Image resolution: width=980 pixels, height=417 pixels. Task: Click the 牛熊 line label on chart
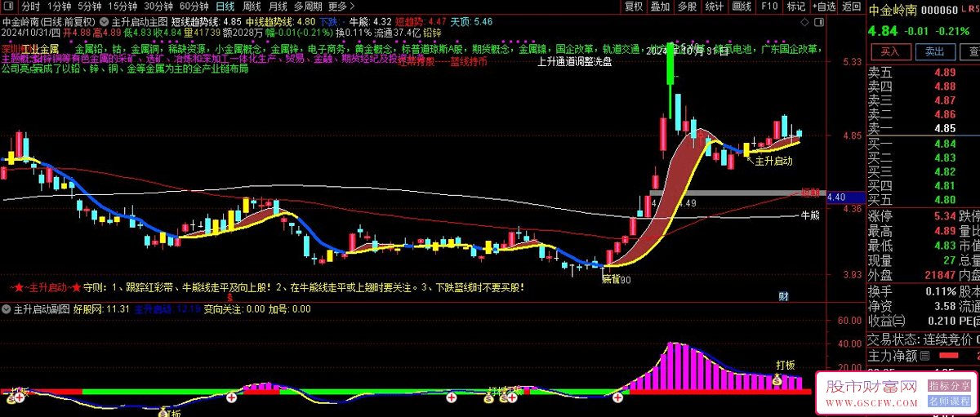[x=809, y=215]
